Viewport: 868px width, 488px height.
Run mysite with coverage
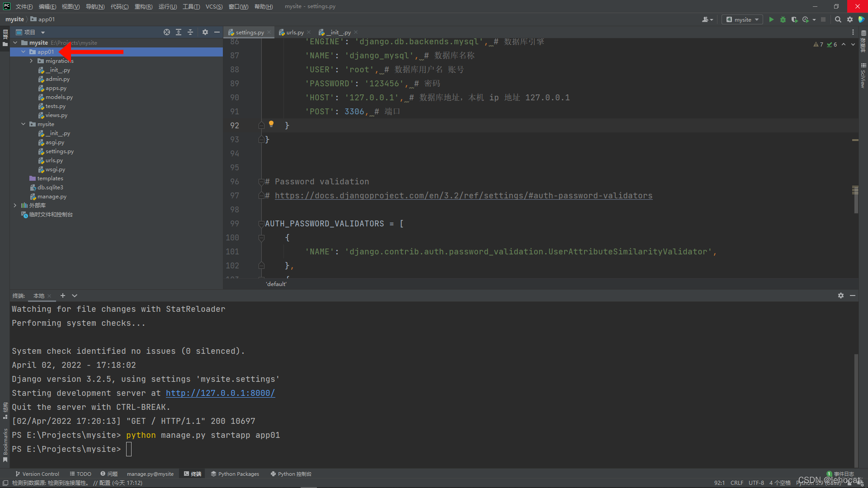click(x=794, y=19)
